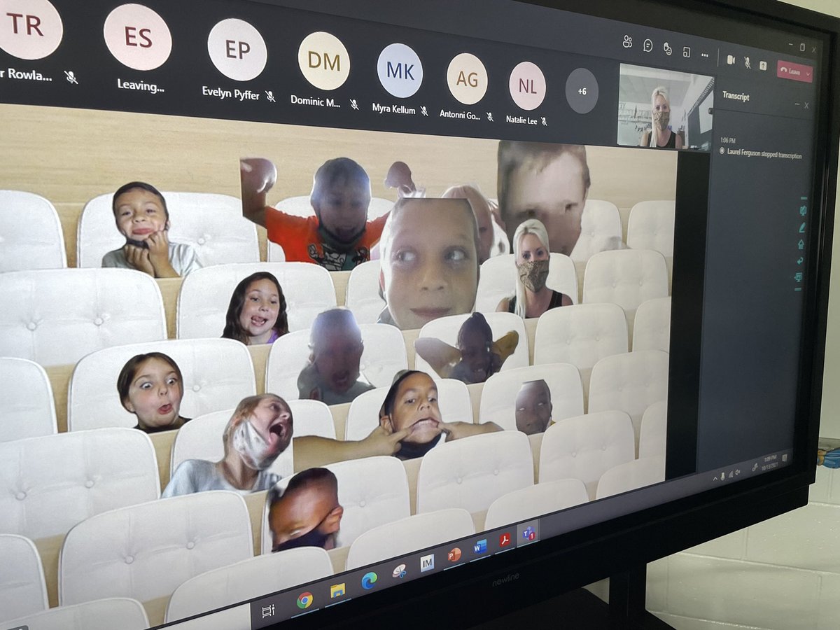Open Microsoft Edge from the taskbar

click(369, 580)
